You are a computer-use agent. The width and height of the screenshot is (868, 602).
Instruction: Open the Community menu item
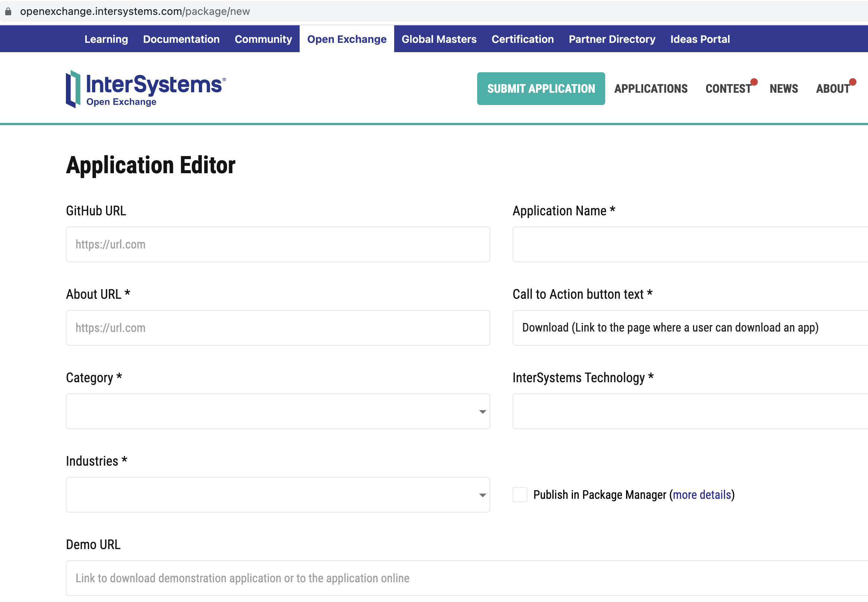(263, 39)
